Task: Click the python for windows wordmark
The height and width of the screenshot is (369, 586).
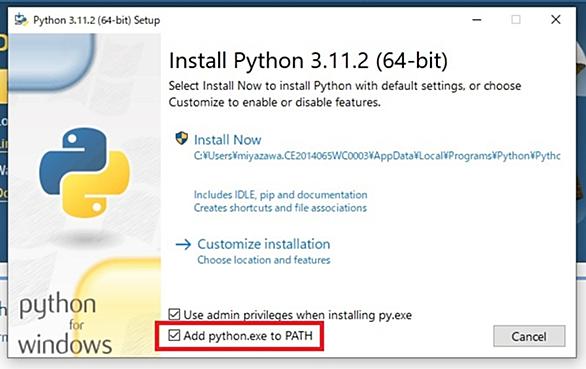Action: tap(65, 325)
